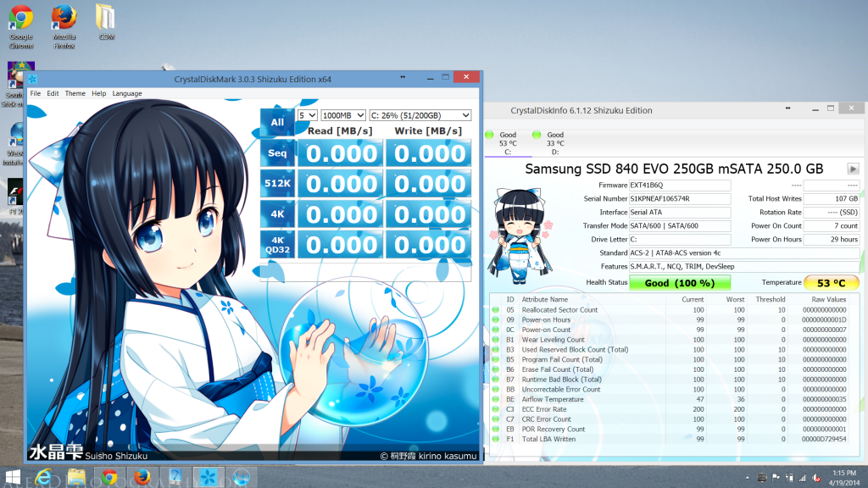The height and width of the screenshot is (488, 868).
Task: Switch to CrystalDiskMark taskbar button
Action: pyautogui.click(x=209, y=477)
